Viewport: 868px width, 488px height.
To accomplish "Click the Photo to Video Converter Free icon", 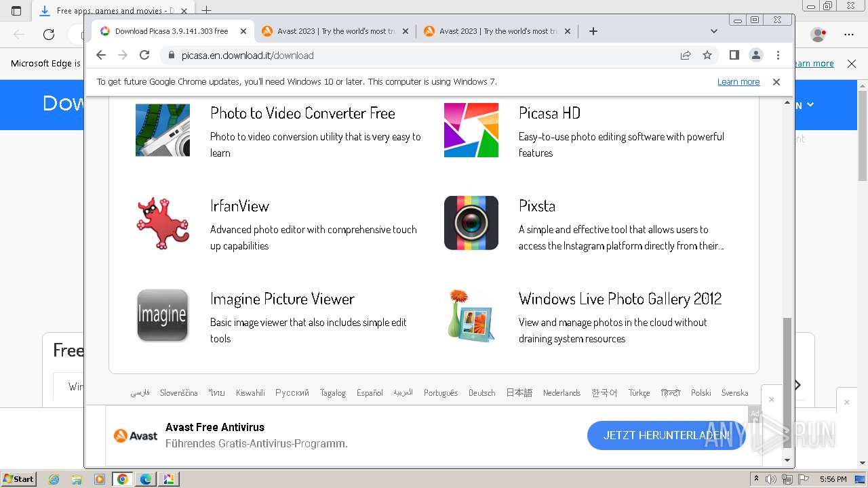I will click(163, 130).
